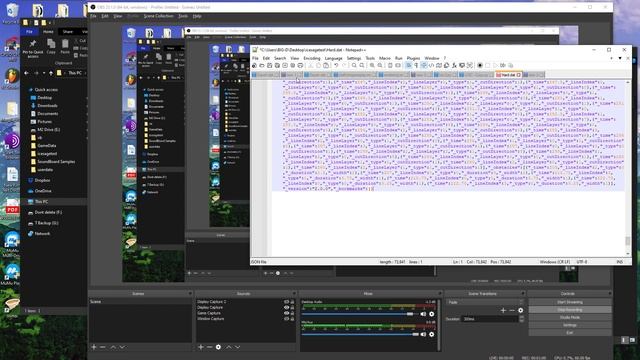Screen dimensions: 640x360
Task: Add a new scene in OBS
Action: 94,347
